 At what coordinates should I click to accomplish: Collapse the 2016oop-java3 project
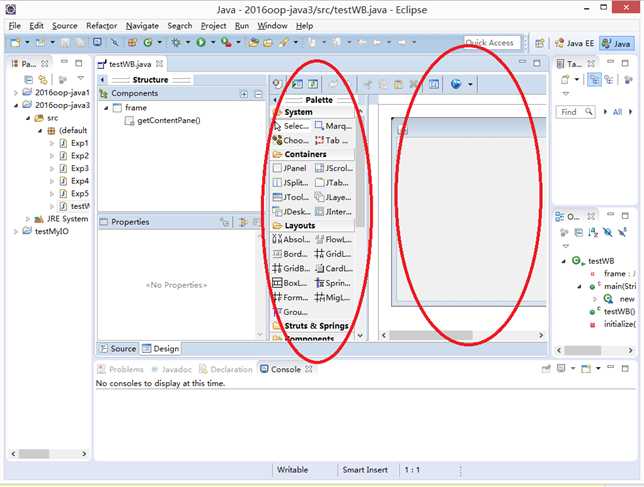coord(16,106)
